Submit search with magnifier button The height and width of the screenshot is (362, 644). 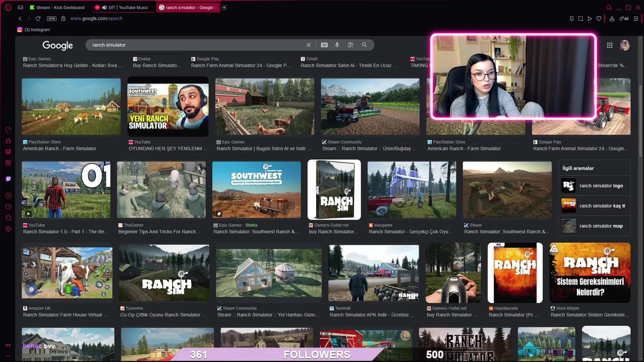point(364,45)
